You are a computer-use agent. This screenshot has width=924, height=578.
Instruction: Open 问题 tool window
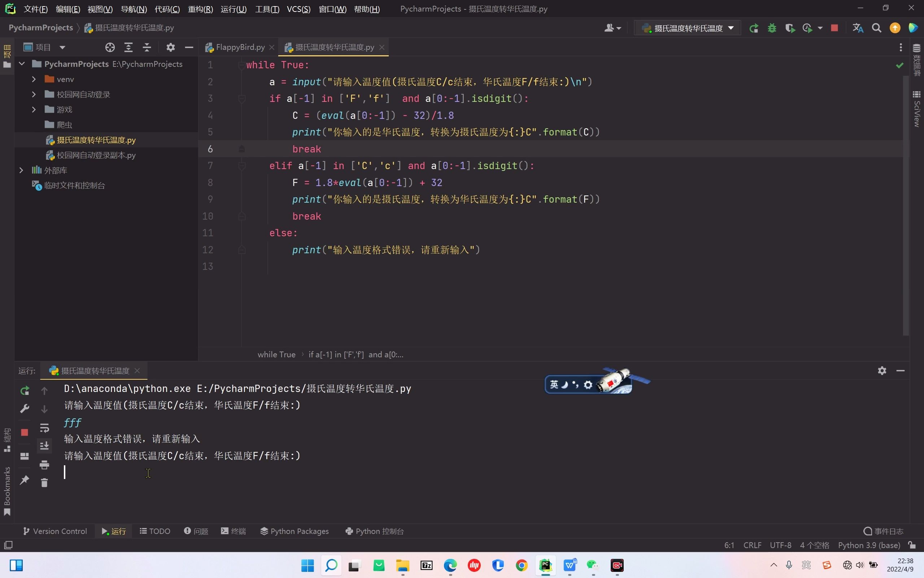point(196,531)
